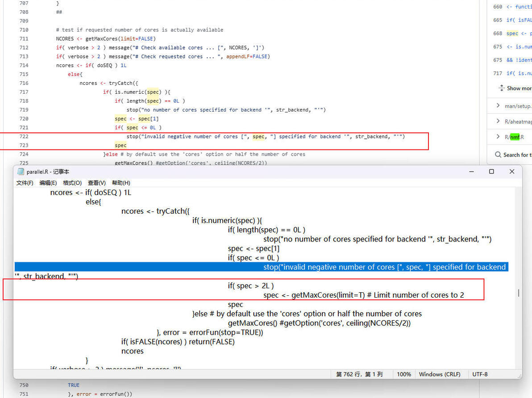The image size is (532, 398).
Task: Click 'if( isFALSE(ncores) ) return(FALSE)' in Notepad
Action: [178, 342]
